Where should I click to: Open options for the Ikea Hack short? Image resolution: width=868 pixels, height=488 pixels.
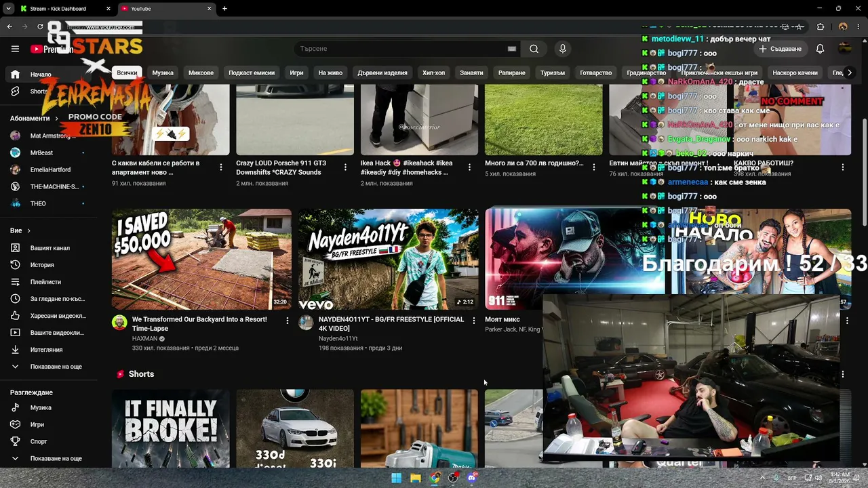point(469,167)
